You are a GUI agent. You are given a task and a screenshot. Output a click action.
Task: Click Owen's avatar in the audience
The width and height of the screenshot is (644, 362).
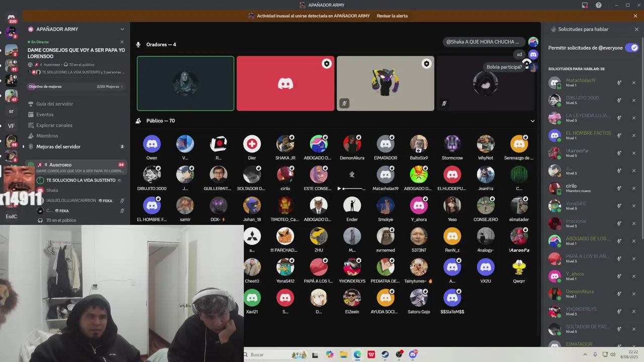click(x=151, y=144)
